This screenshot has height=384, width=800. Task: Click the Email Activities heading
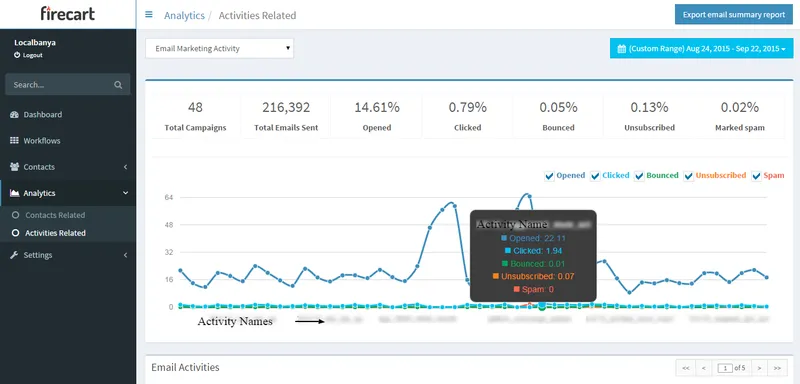tap(185, 367)
